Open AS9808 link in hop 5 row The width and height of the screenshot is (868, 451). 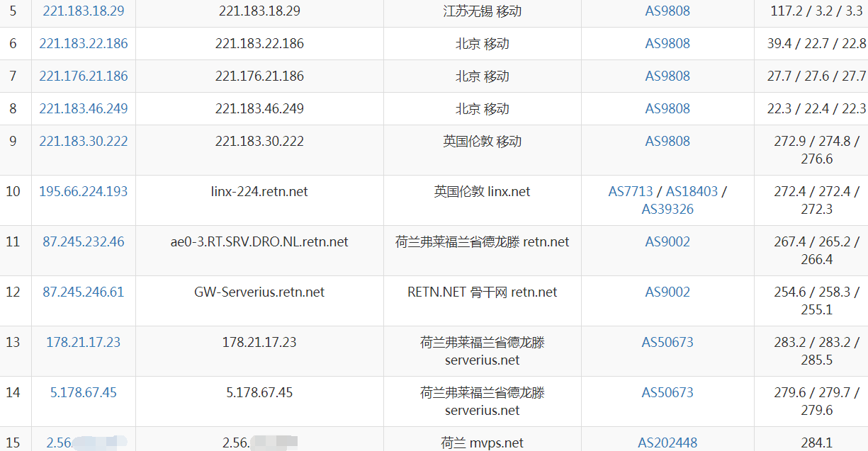(x=667, y=11)
